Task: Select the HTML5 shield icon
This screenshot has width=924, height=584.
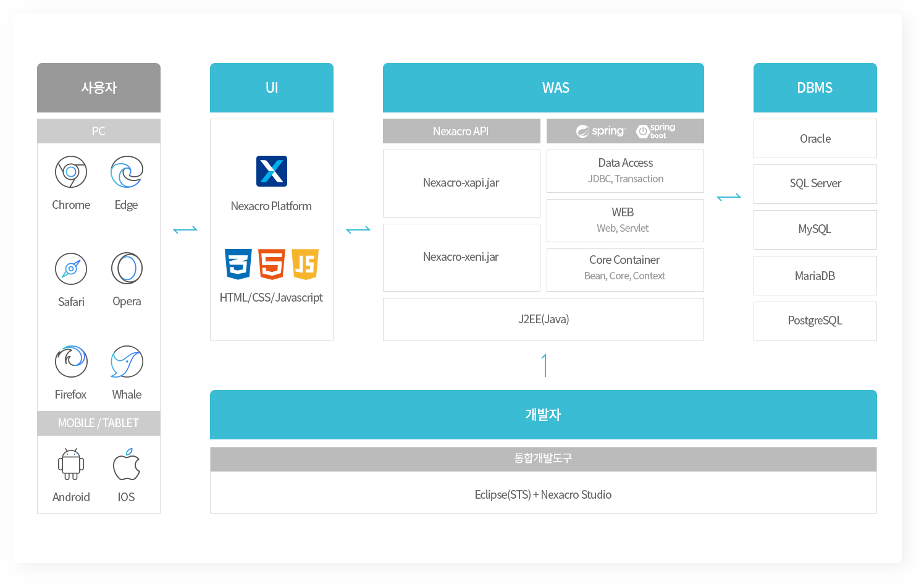Action: tap(272, 264)
